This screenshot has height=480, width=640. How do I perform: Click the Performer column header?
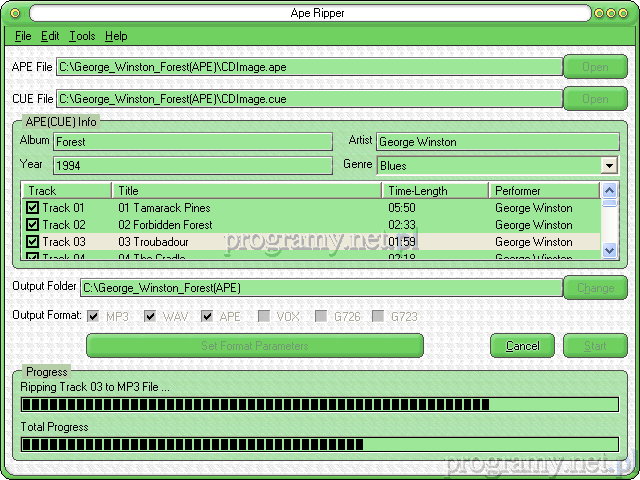pyautogui.click(x=543, y=190)
